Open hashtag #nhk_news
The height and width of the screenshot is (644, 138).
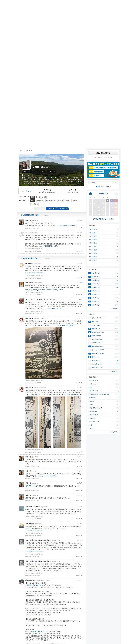pyautogui.click(x=92, y=384)
